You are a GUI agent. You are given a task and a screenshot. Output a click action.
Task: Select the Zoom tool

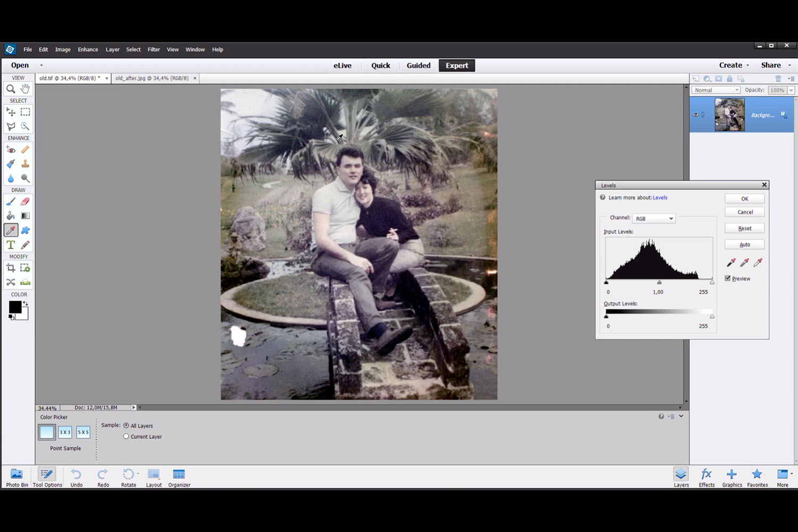11,89
